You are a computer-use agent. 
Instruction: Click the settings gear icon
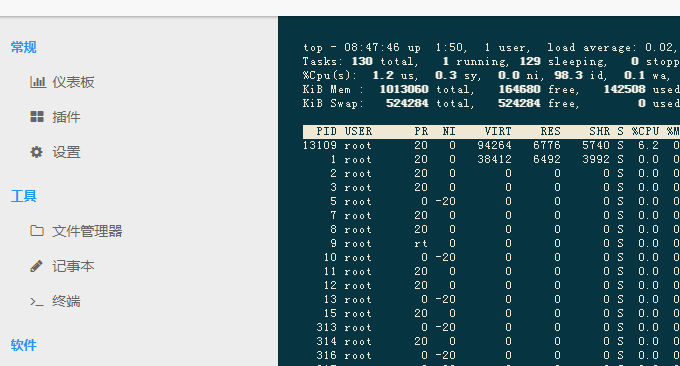tap(37, 152)
